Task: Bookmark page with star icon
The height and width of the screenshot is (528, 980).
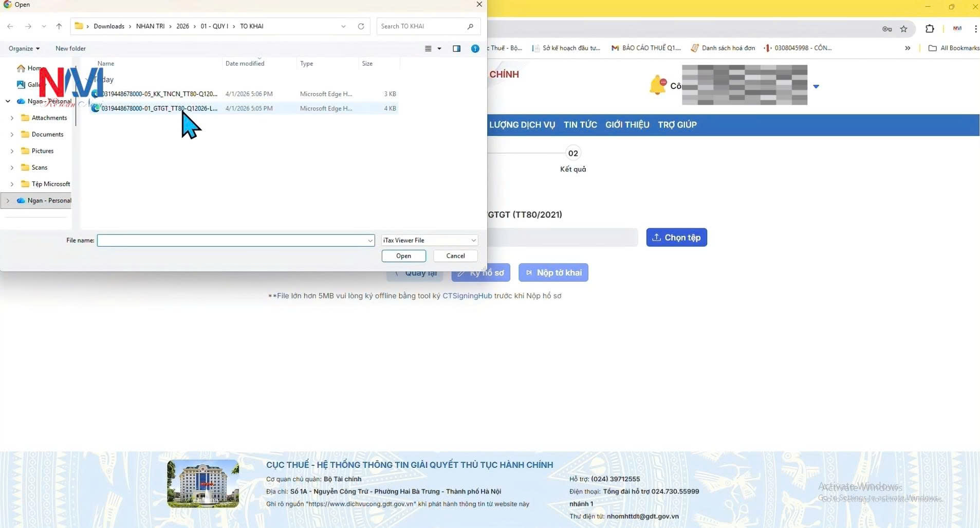Action: tap(903, 29)
